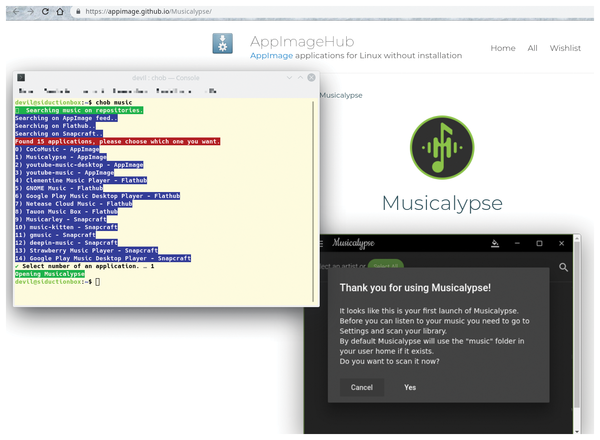The height and width of the screenshot is (440, 600).
Task: Click the 'CoCoMusic - AppImage' entry
Action: [57, 149]
